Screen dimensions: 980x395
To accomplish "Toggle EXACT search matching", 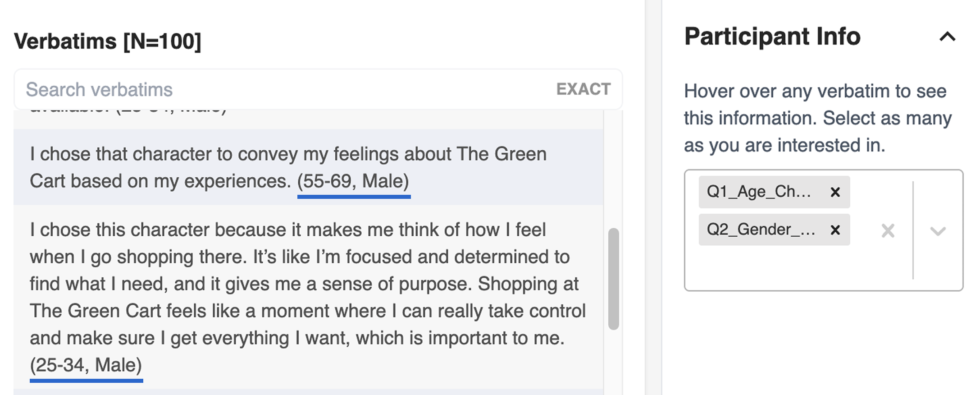I will (583, 89).
